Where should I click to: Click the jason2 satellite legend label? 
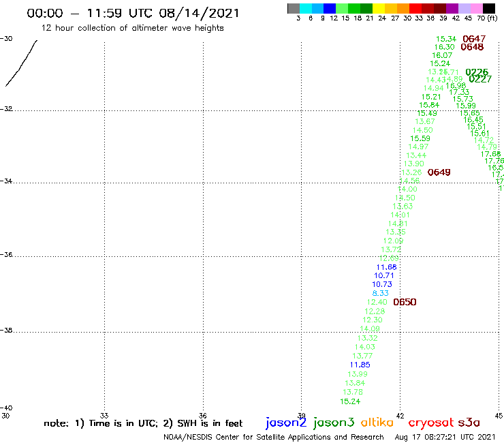pos(286,423)
